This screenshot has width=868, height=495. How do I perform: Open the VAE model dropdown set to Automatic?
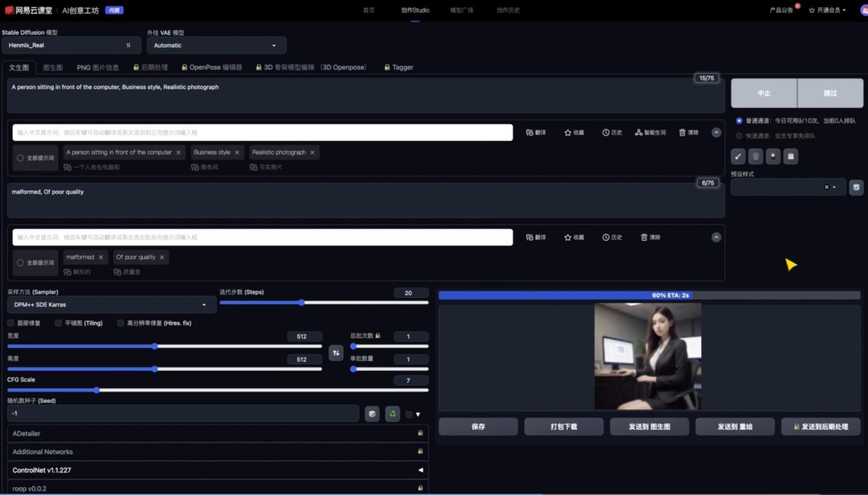pos(216,46)
